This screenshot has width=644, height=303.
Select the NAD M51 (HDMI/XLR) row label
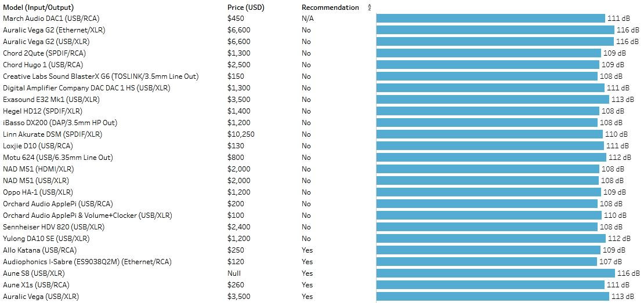coord(38,169)
